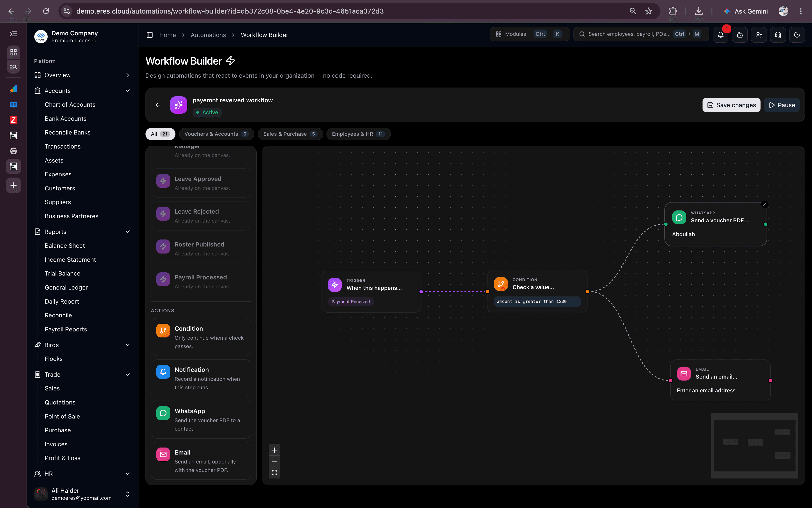Click the WhatsApp action palette icon

[163, 413]
